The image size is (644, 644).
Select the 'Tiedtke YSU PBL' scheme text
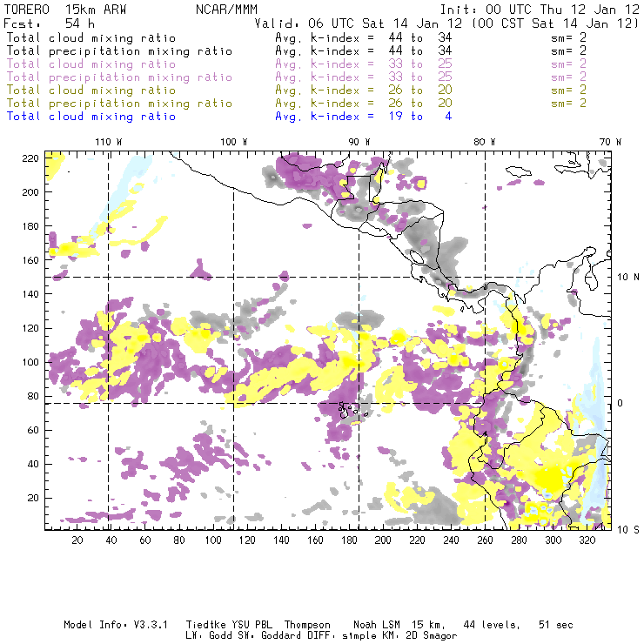click(x=229, y=625)
